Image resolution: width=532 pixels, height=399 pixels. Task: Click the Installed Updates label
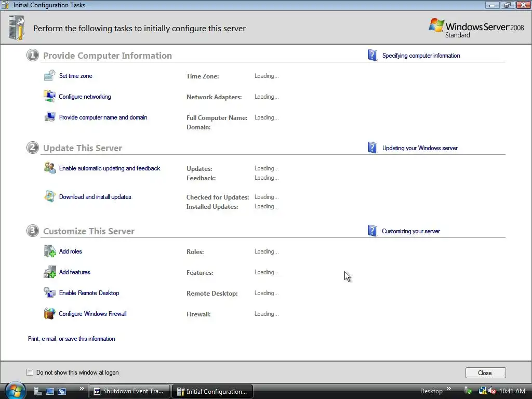pos(212,206)
